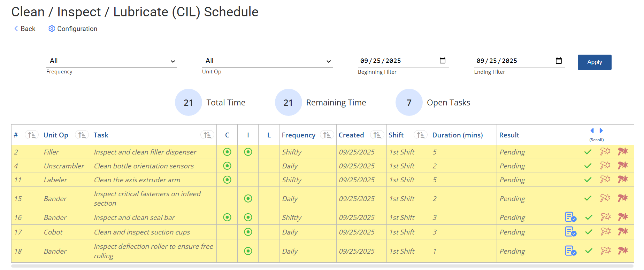Screen dimensions: 644x270
Task: Sort table by Frequency column
Action: (327, 135)
